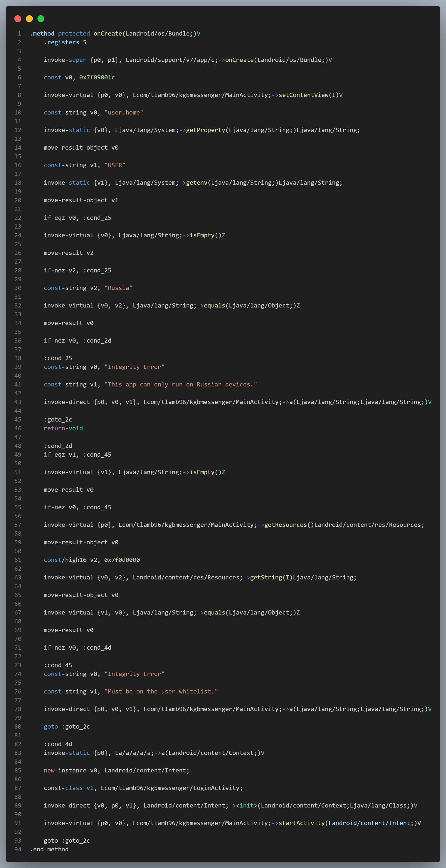446x868 pixels.
Task: Click the 'getenv' method name
Action: [197, 183]
